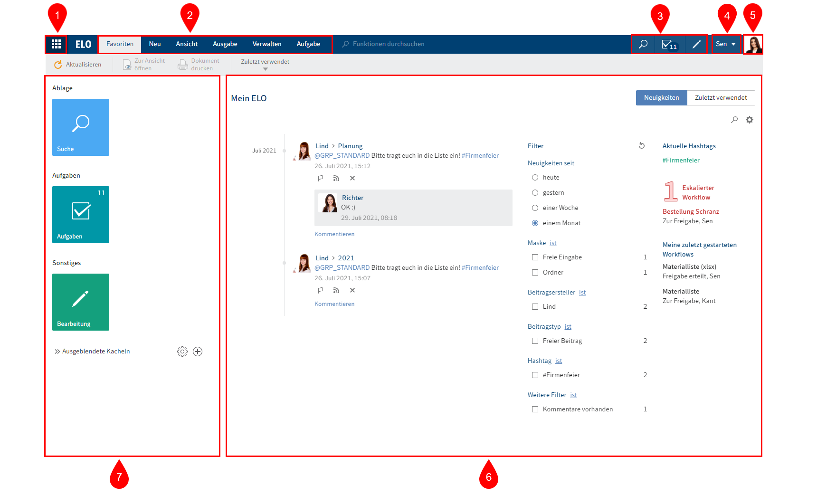Check the #Firmenfeier hashtag filter
This screenshot has width=817, height=504.
[x=535, y=375]
